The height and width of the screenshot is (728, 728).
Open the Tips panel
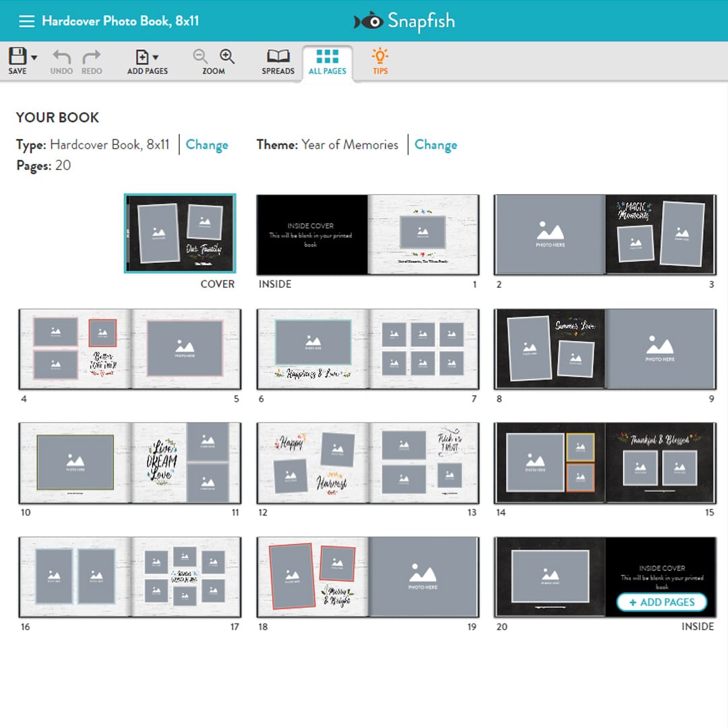(379, 61)
